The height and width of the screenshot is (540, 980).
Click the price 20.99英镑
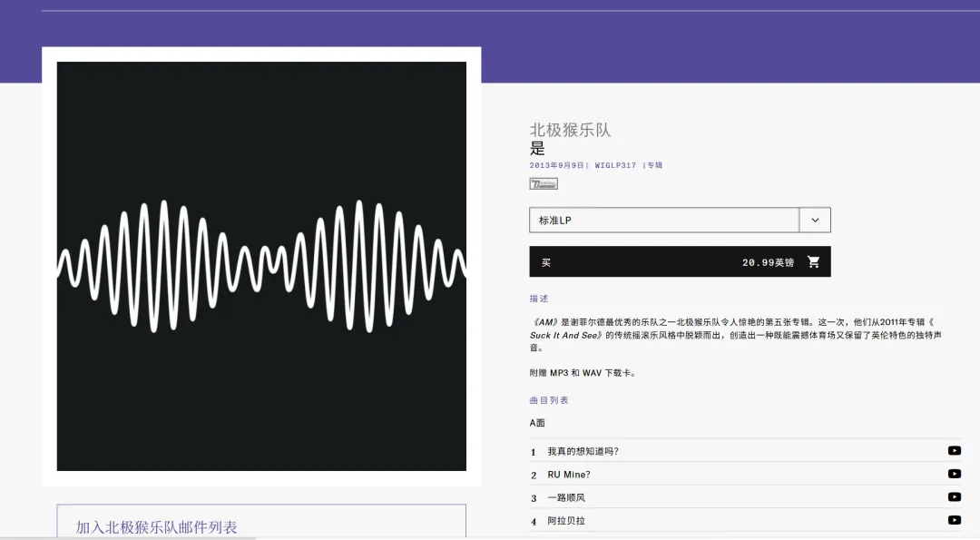768,262
